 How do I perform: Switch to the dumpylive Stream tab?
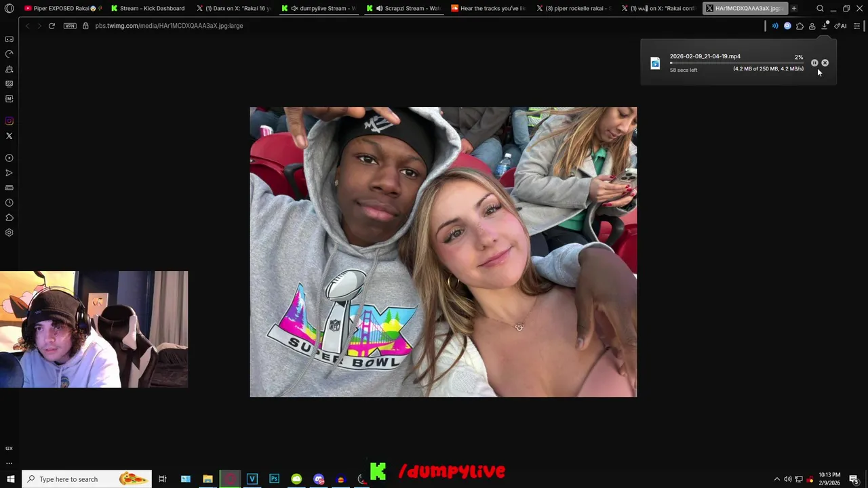coord(319,8)
